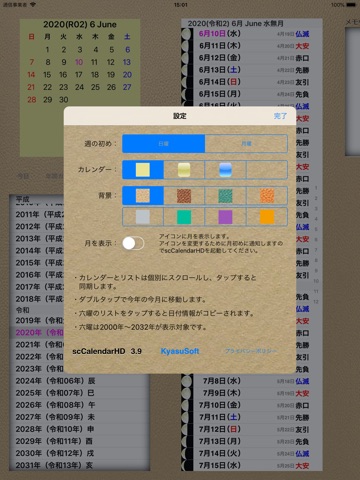Tap the Wi-Fi icon in status bar
This screenshot has height=480, width=360.
tap(33, 5)
